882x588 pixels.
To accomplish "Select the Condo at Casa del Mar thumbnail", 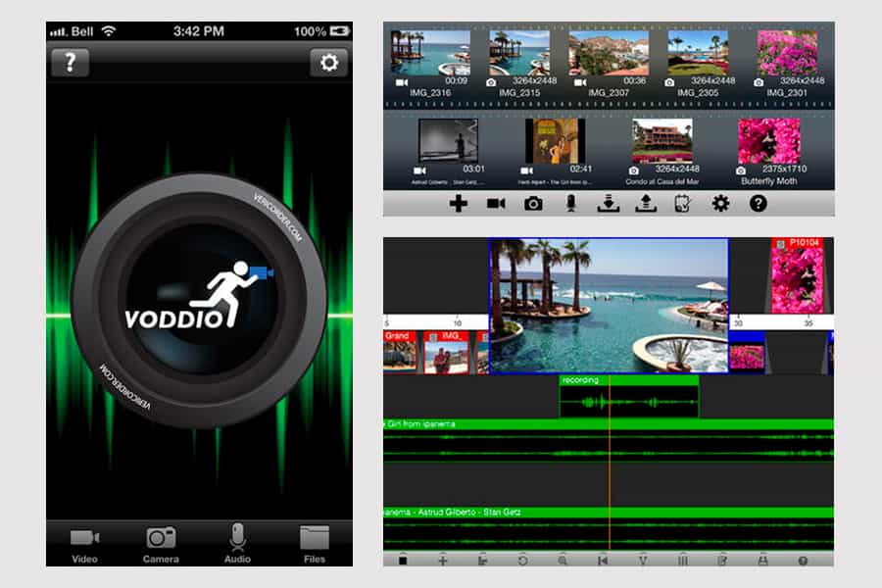I will [x=662, y=141].
